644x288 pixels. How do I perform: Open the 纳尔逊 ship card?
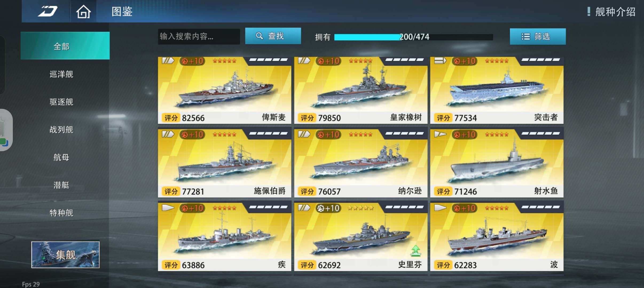click(x=360, y=163)
